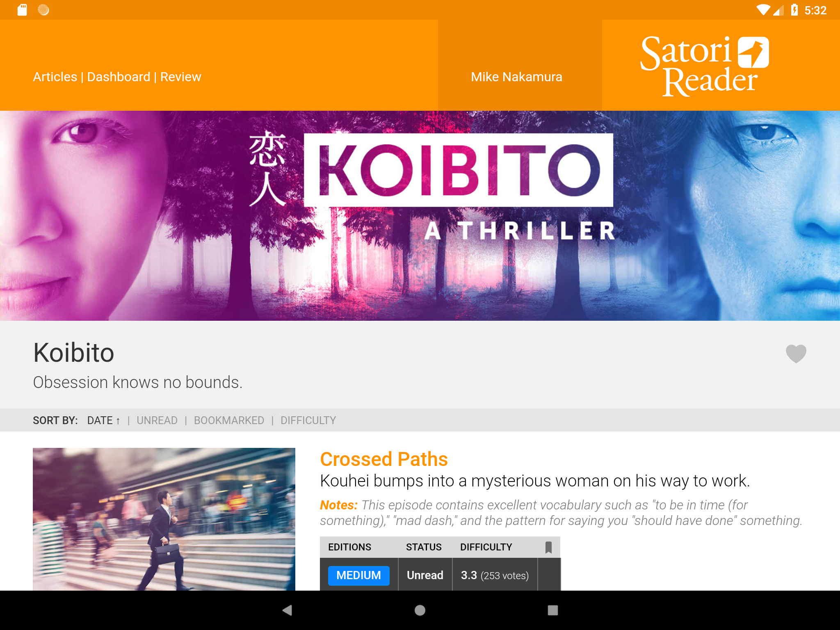Go to the Dashboard
This screenshot has width=840, height=630.
119,77
